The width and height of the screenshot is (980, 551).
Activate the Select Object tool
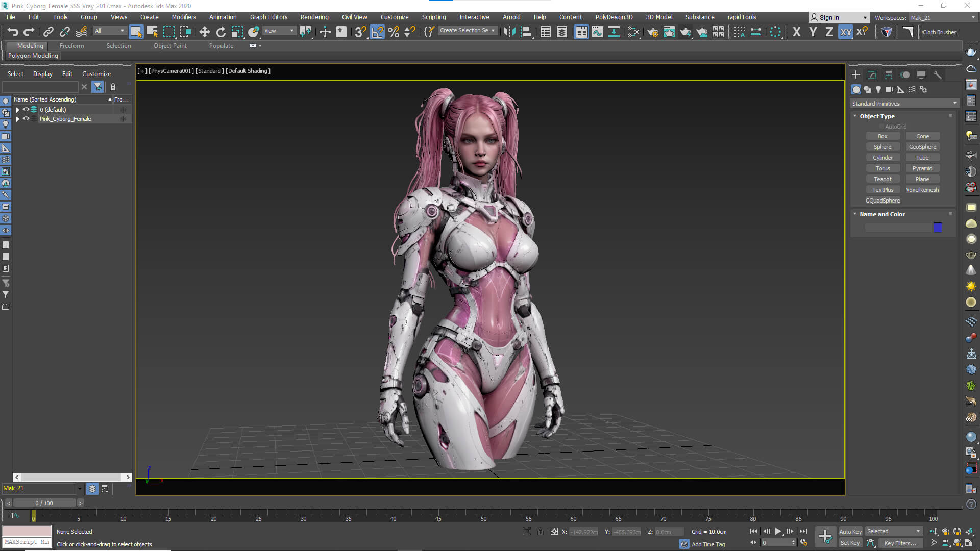(136, 32)
